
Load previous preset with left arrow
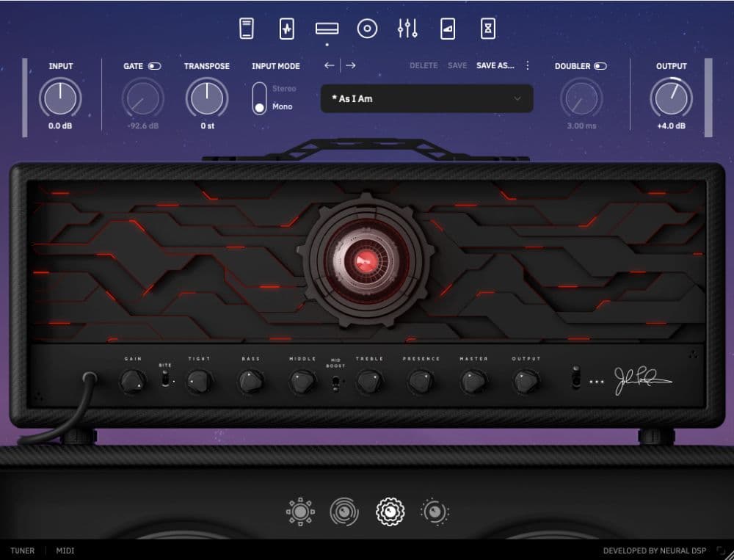330,65
